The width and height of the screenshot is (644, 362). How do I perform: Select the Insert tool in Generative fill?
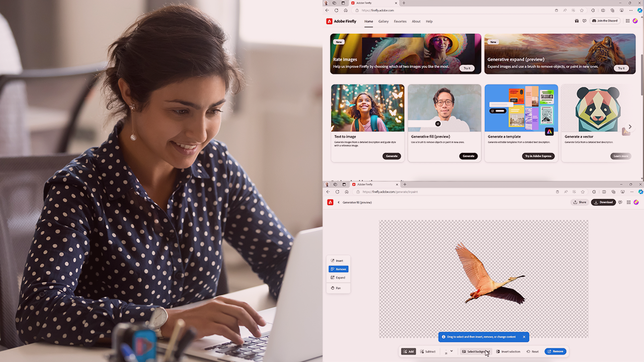point(338,260)
